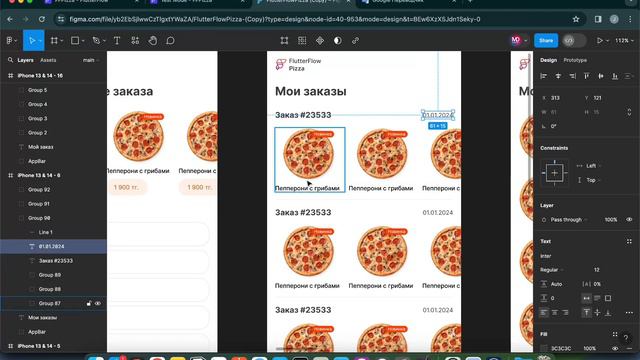Click Align horizontal centers icon

558,76
